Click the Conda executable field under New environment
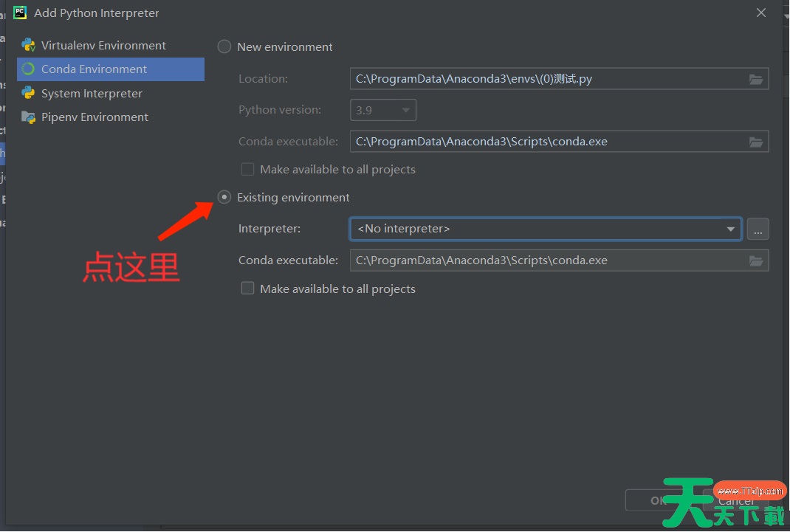This screenshot has width=790, height=532. click(x=559, y=142)
